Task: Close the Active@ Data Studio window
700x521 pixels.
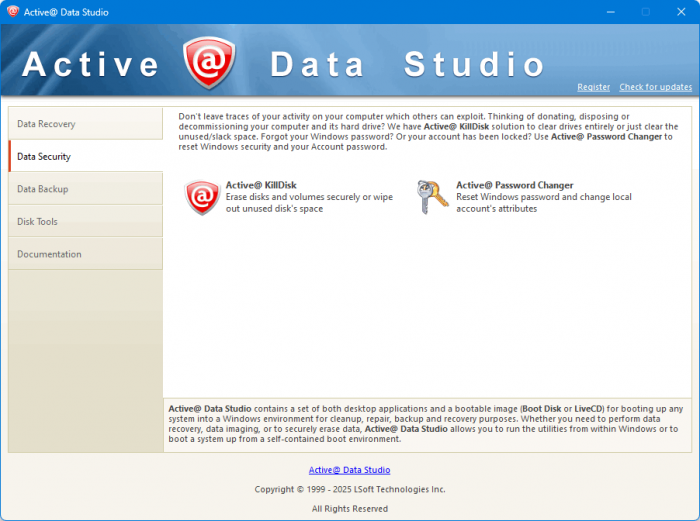Action: 679,12
